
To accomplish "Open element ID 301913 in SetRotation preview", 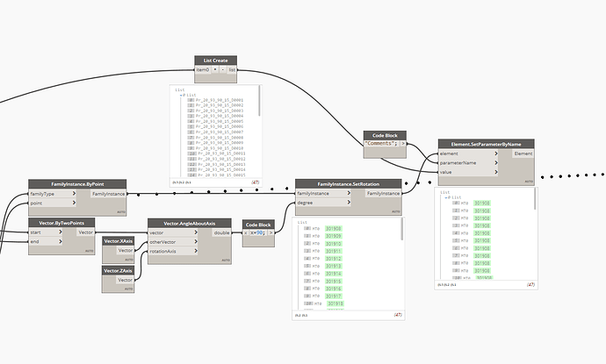I will click(x=333, y=266).
